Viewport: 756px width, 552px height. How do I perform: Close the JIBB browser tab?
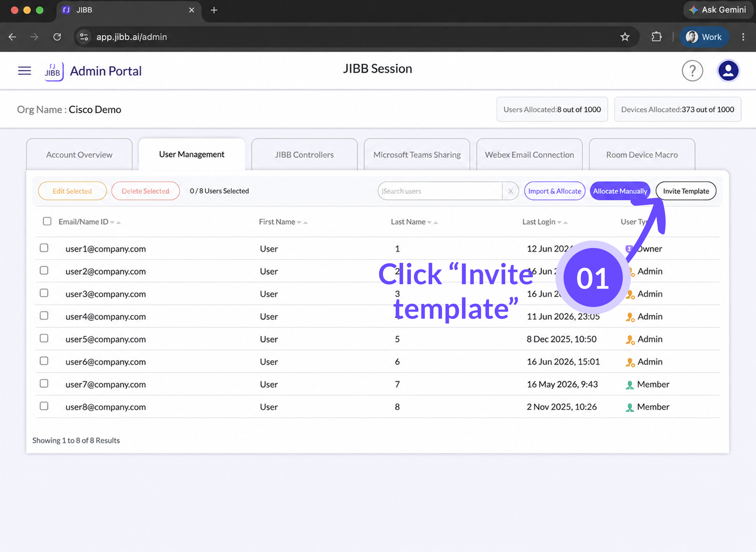coord(192,10)
